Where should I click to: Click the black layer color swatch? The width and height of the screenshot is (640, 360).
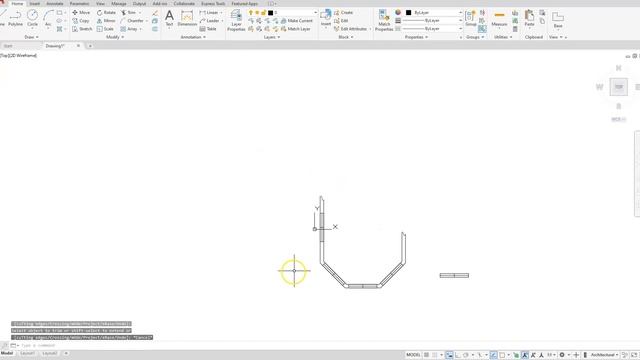click(x=270, y=13)
